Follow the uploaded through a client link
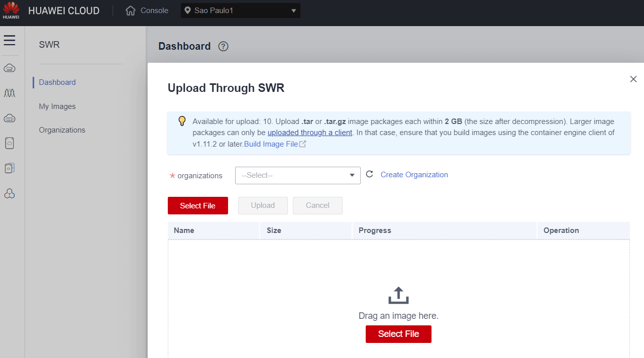 [309, 132]
